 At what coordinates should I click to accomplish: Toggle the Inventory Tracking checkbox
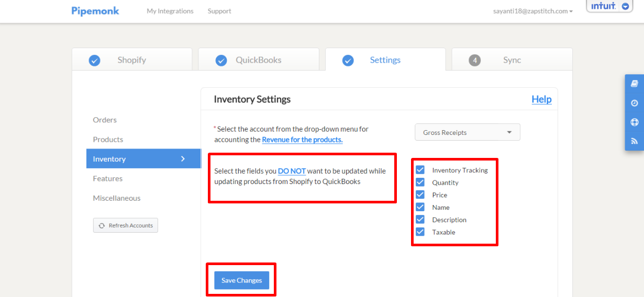tap(420, 169)
